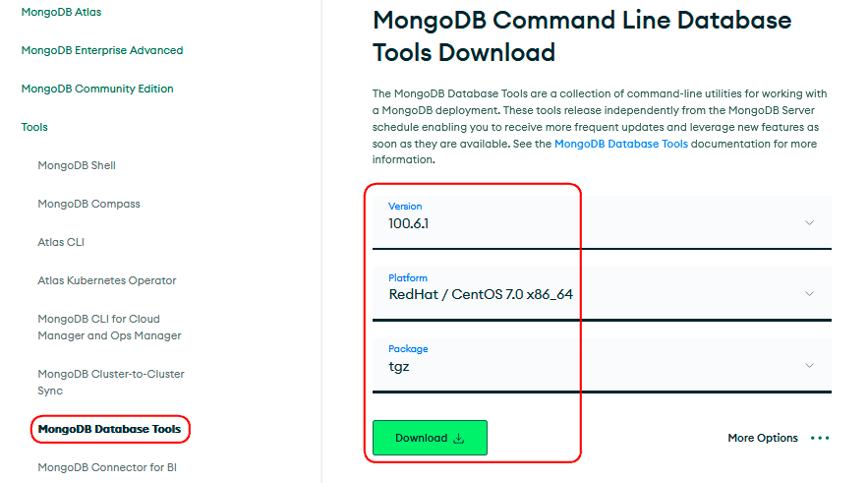Click the Download button
Image resolution: width=868 pixels, height=483 pixels.
coord(430,438)
